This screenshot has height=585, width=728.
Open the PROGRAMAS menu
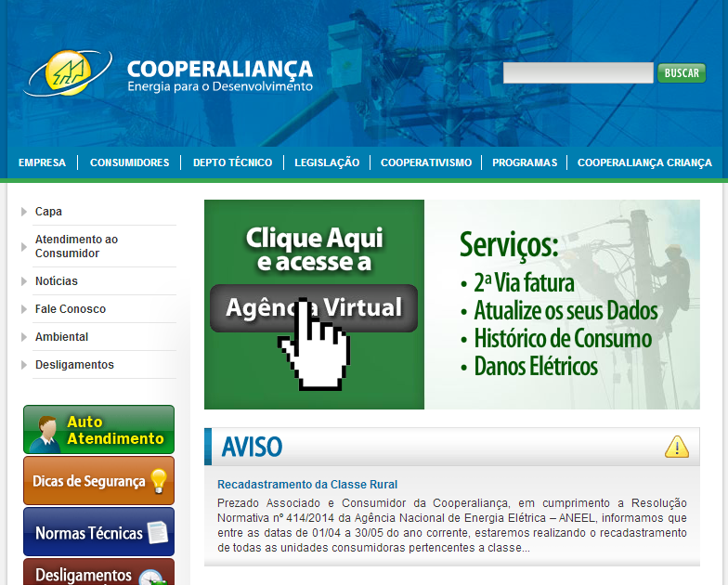(525, 162)
